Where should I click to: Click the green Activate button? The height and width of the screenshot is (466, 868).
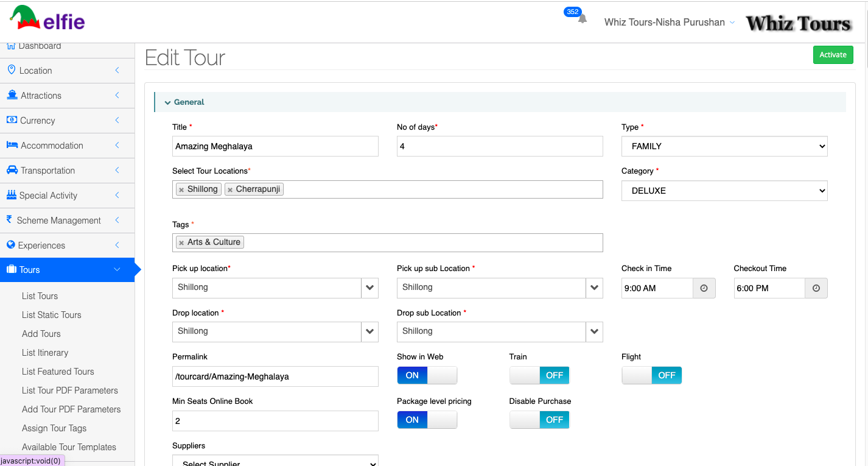click(x=833, y=55)
